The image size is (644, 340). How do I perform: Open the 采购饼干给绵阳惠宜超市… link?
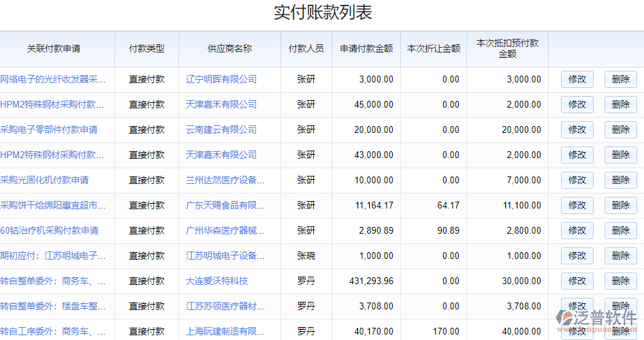tap(53, 205)
